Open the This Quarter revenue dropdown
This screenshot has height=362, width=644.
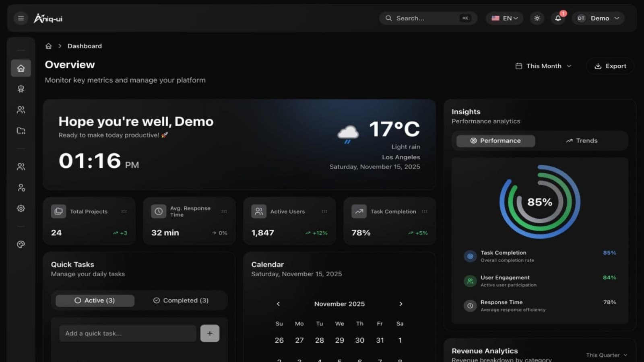pyautogui.click(x=607, y=355)
